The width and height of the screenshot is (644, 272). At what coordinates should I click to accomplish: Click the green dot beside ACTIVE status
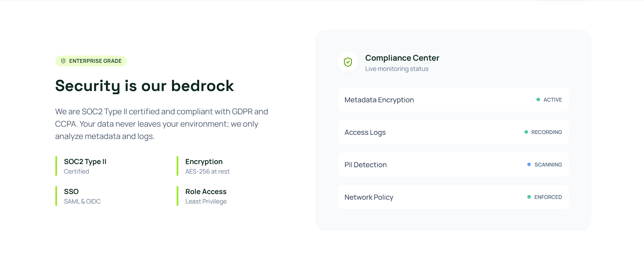pyautogui.click(x=538, y=100)
